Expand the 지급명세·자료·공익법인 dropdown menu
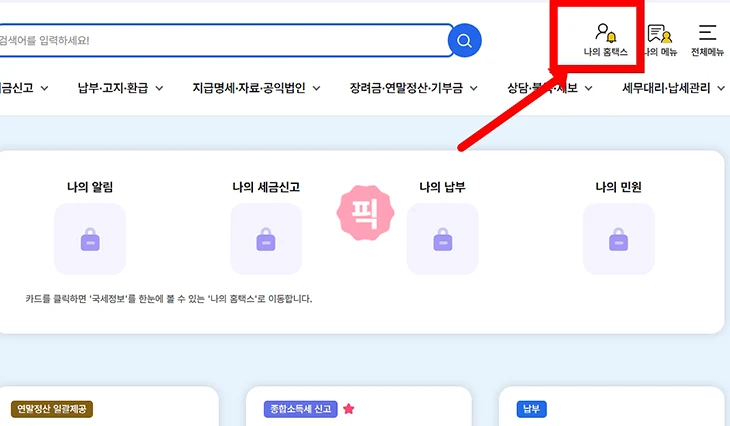 point(256,88)
